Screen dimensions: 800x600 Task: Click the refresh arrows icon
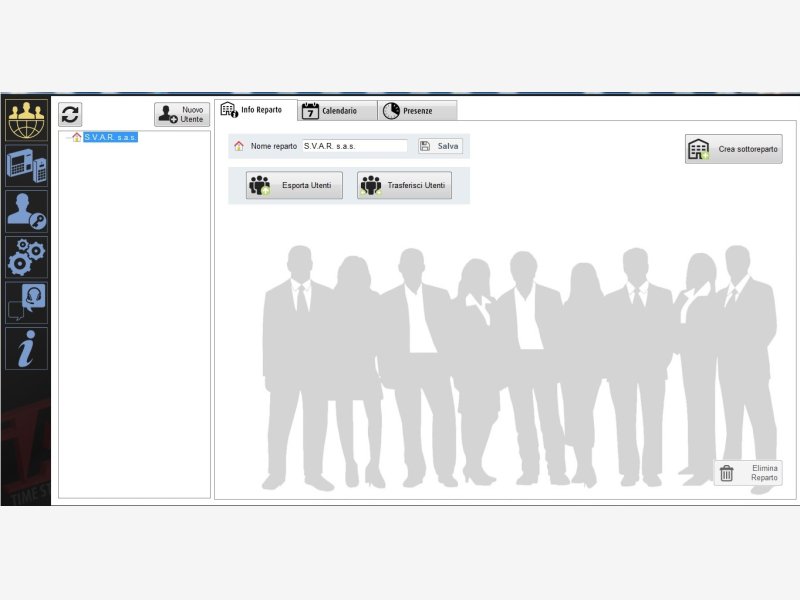click(x=70, y=114)
